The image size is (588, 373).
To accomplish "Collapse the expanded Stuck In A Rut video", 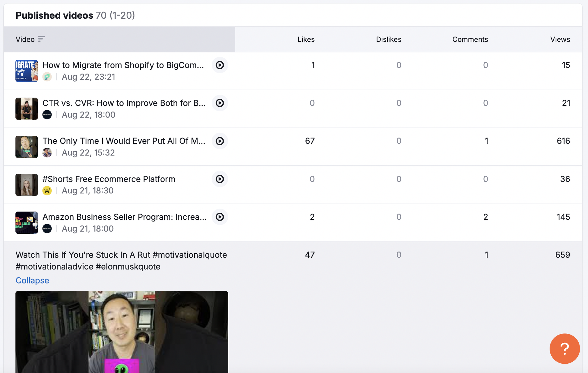I will (x=32, y=280).
